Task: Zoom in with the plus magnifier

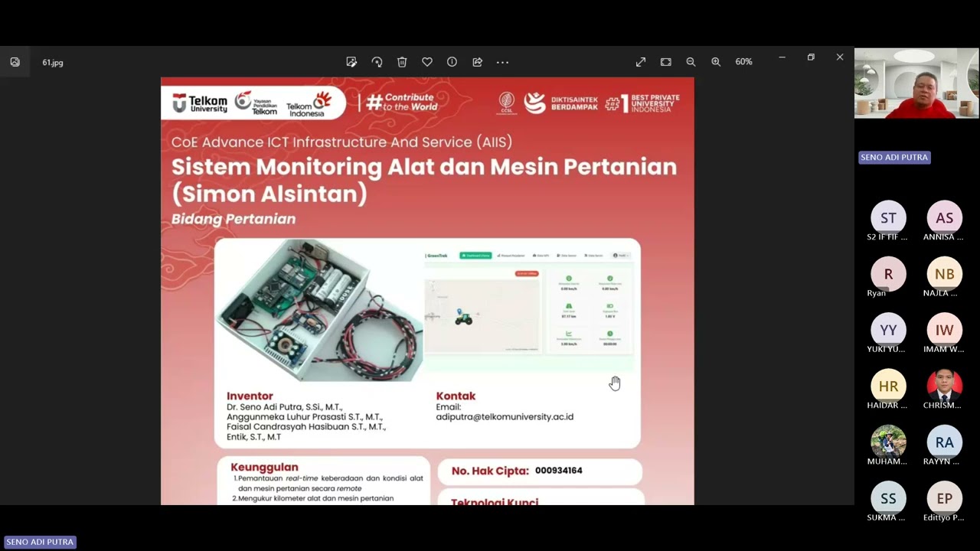Action: [716, 62]
